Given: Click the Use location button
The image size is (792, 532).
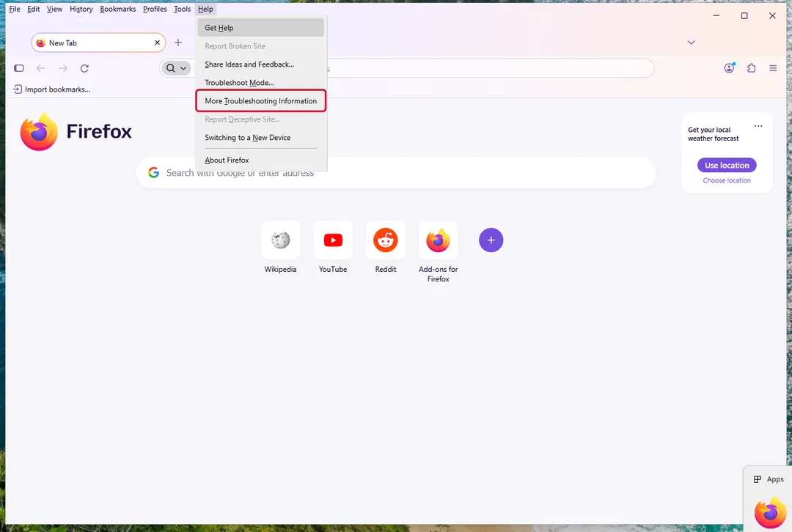Looking at the screenshot, I should tap(727, 165).
